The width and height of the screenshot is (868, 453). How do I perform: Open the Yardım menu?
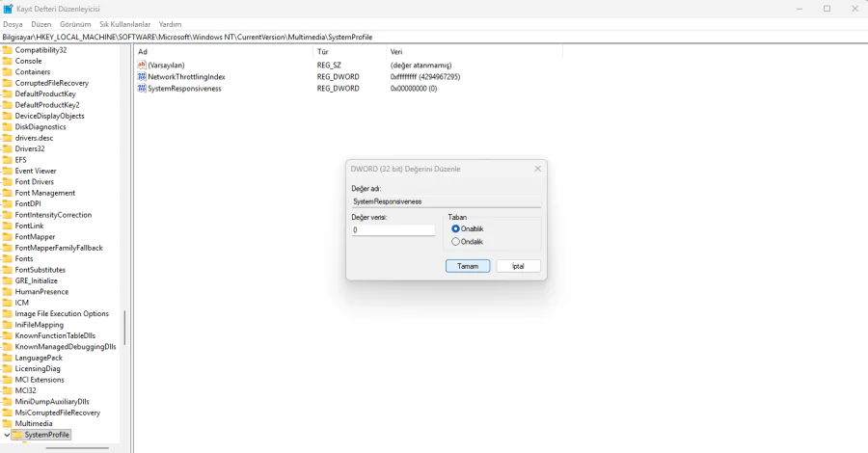[x=170, y=24]
